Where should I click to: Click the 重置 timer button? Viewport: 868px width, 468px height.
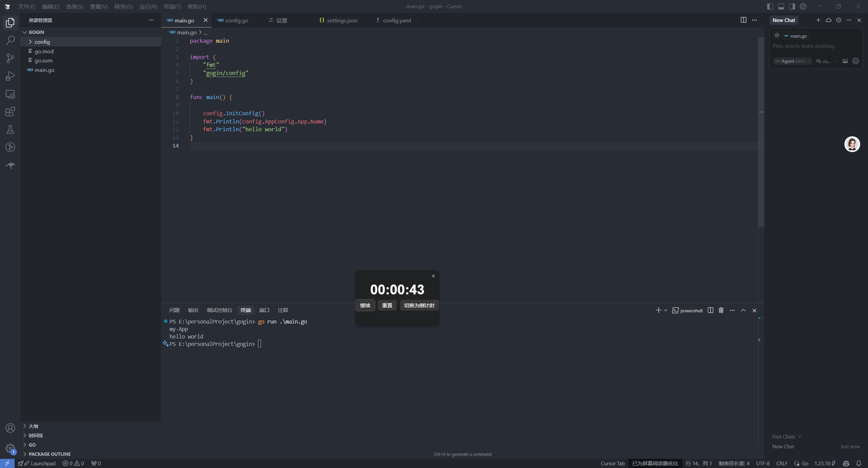[387, 305]
